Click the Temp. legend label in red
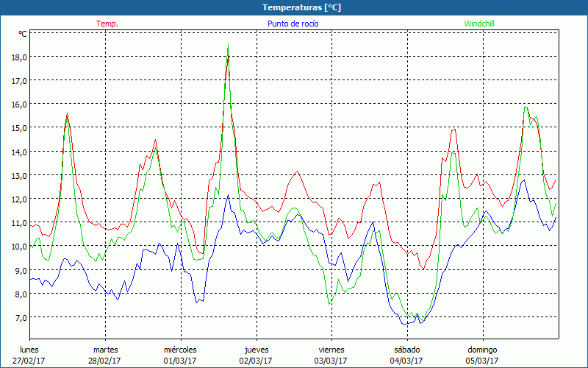The image size is (588, 368). [107, 24]
